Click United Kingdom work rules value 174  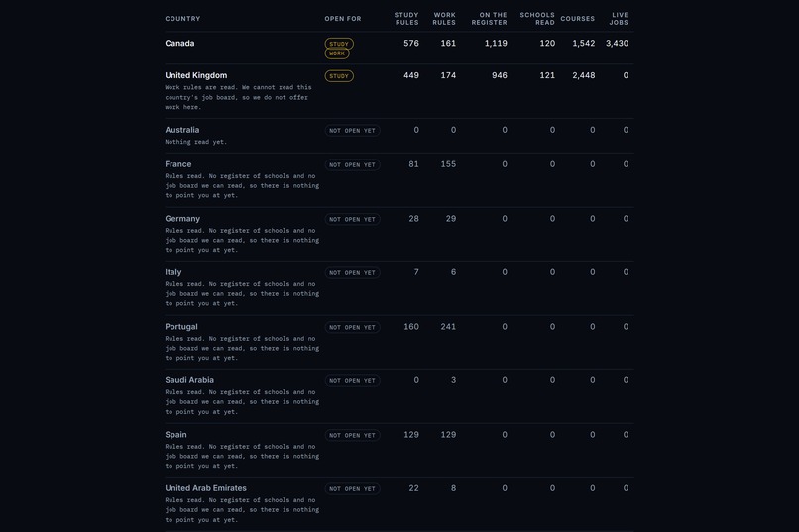(448, 75)
